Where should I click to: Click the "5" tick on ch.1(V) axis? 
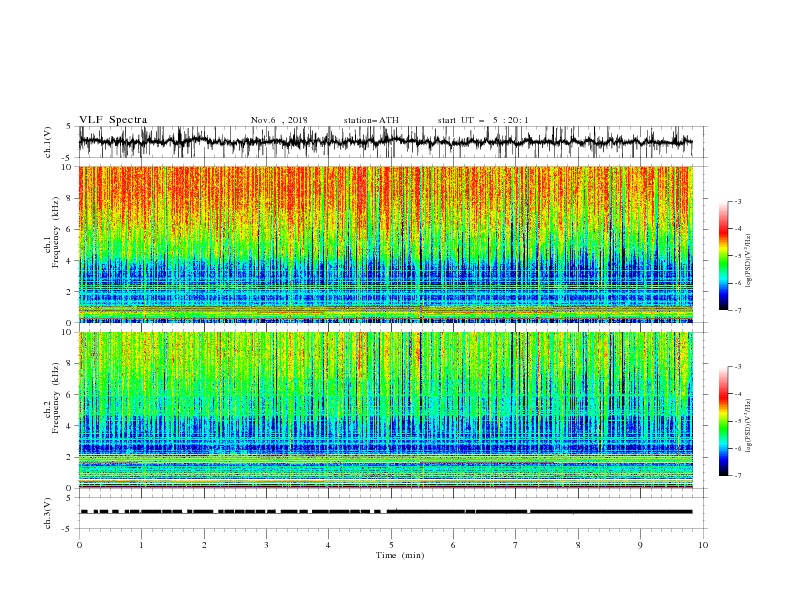(x=69, y=126)
